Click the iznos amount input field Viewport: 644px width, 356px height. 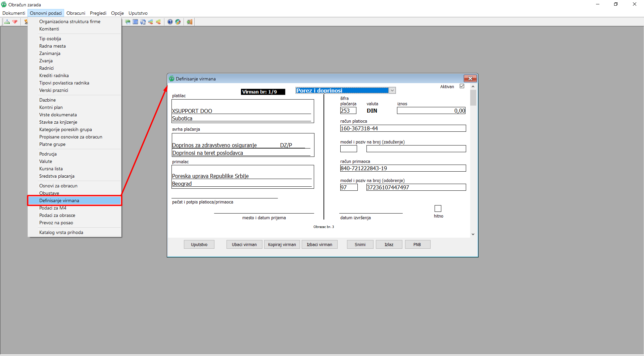click(x=431, y=111)
